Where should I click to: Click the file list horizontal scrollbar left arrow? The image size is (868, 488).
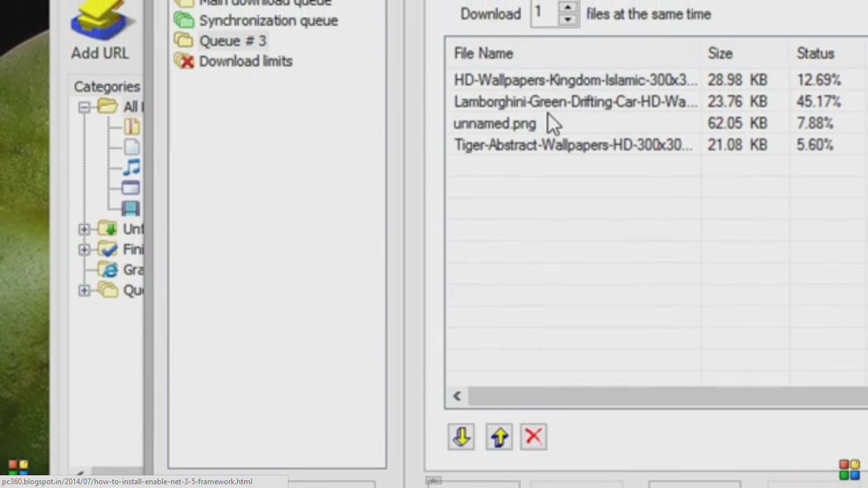tap(456, 396)
